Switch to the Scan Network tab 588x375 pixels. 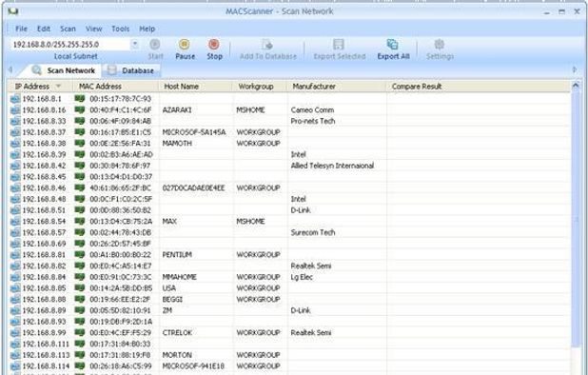[64, 70]
